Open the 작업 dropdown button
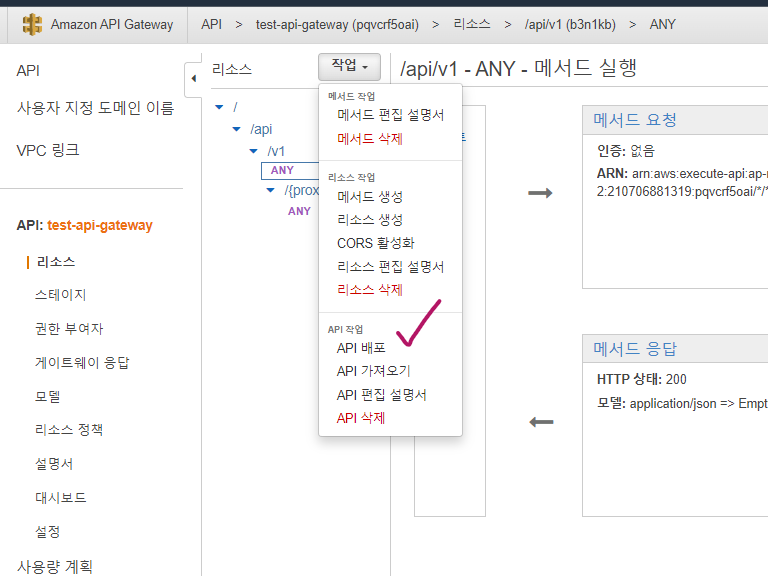 pos(349,67)
